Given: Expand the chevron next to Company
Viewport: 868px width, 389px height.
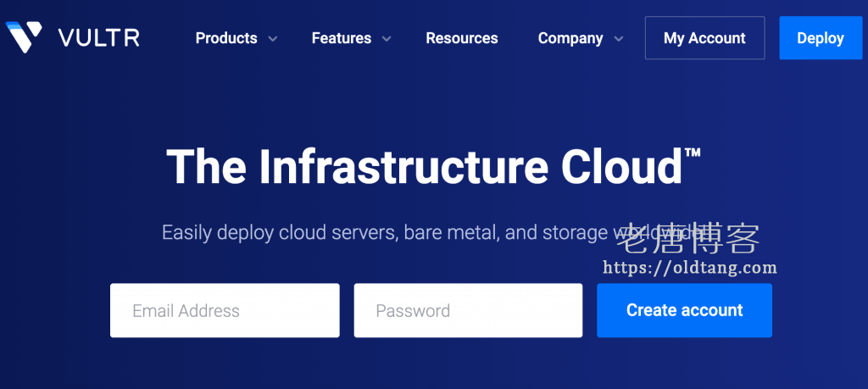Looking at the screenshot, I should pos(619,39).
